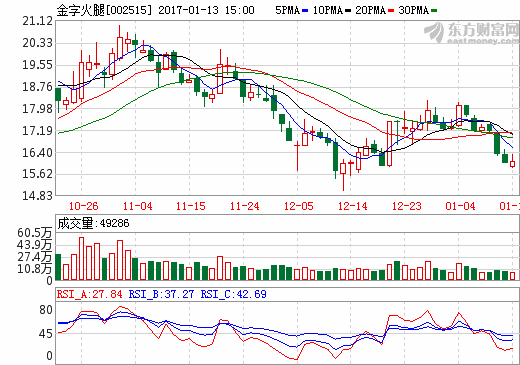Click the 成交量:49286 volume label
Image resolution: width=520 pixels, height=365 pixels.
93,223
